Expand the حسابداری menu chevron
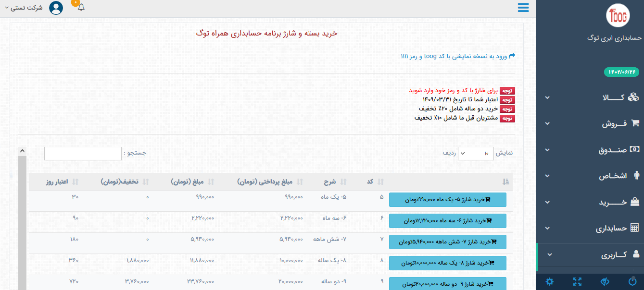Image resolution: width=644 pixels, height=290 pixels. coord(548,228)
